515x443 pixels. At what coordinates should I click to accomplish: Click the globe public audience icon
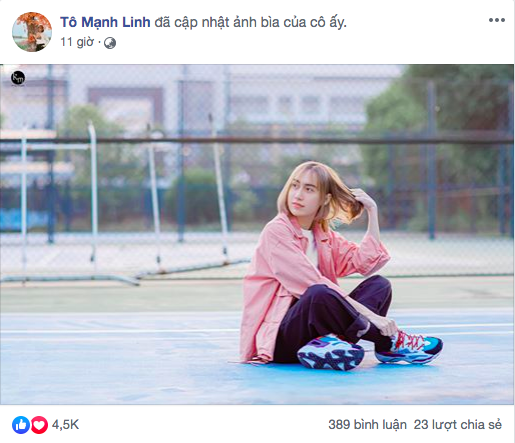pos(110,43)
